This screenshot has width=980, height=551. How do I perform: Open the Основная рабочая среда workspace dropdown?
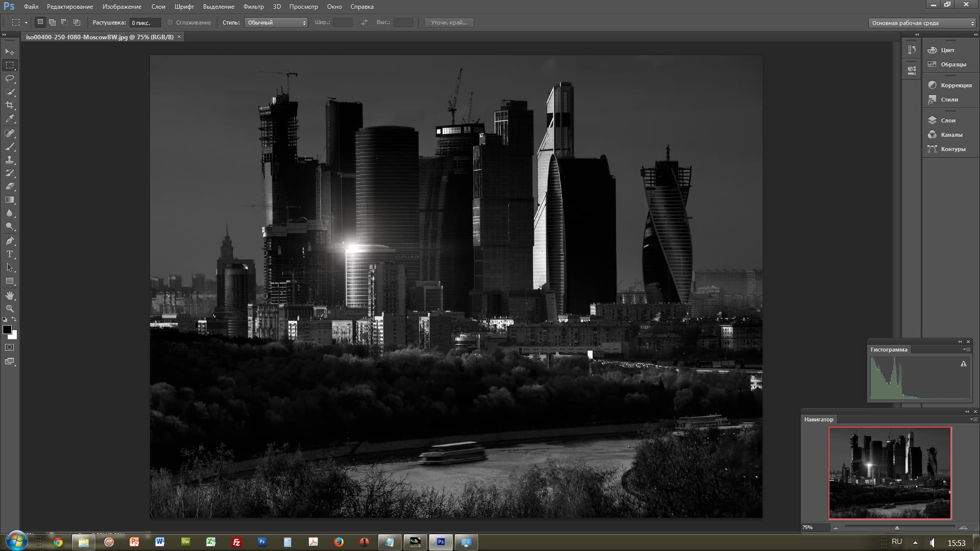(922, 23)
